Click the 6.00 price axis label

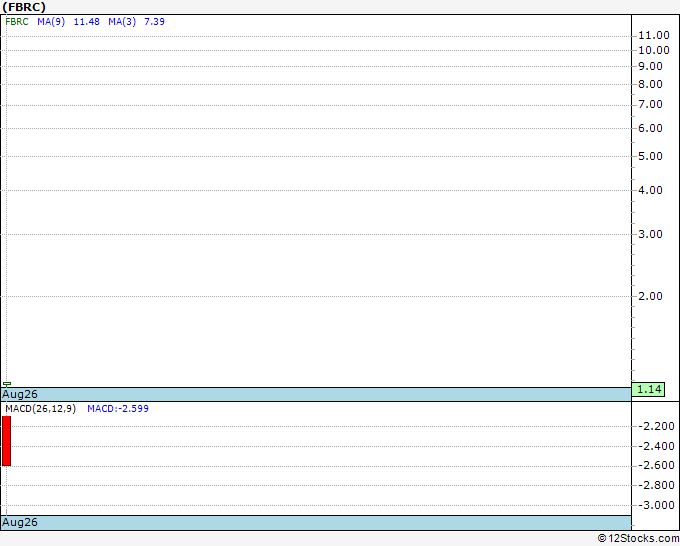coord(650,128)
